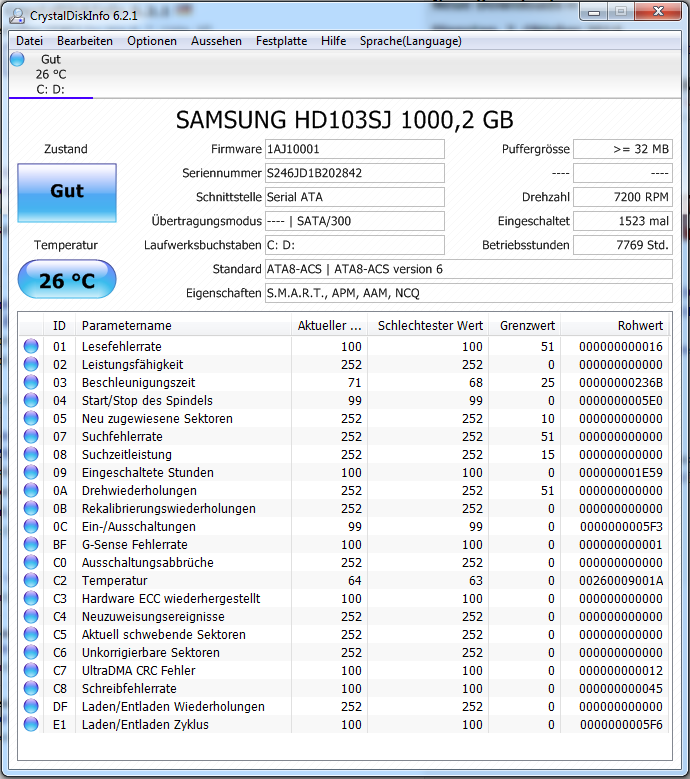
Task: Click status orb of Laden/Entladen Wiederholungen row
Action: click(x=31, y=706)
